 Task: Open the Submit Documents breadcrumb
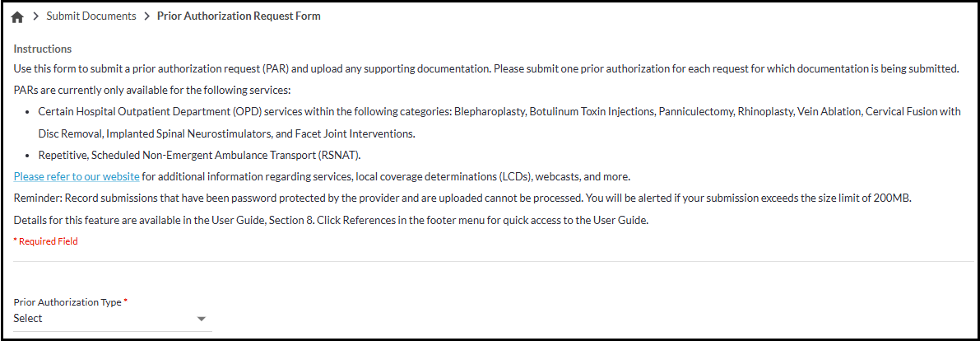(x=91, y=16)
